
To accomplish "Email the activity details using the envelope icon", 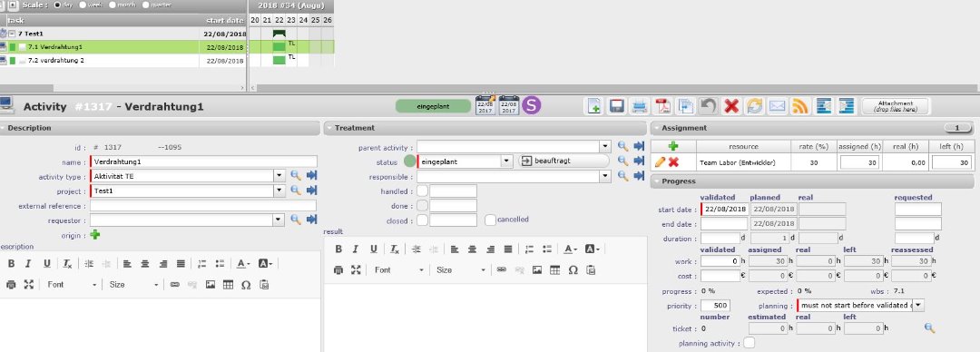I will (777, 106).
